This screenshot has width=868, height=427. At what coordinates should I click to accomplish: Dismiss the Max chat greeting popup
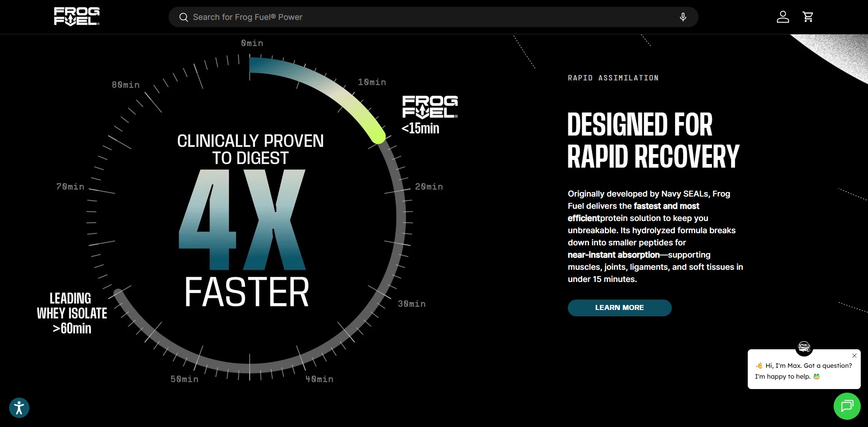[854, 356]
